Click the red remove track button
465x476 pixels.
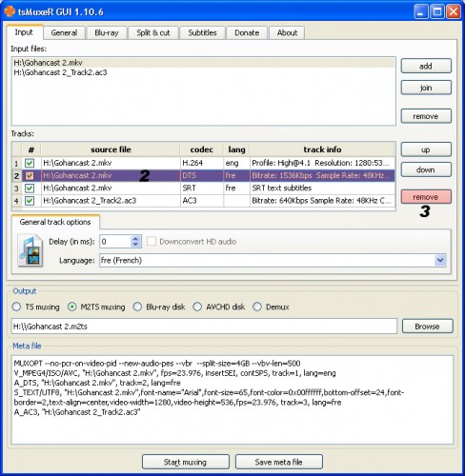426,197
